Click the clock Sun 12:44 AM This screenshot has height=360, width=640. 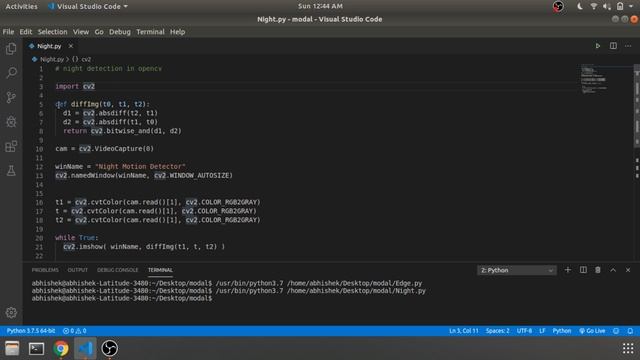click(x=320, y=6)
